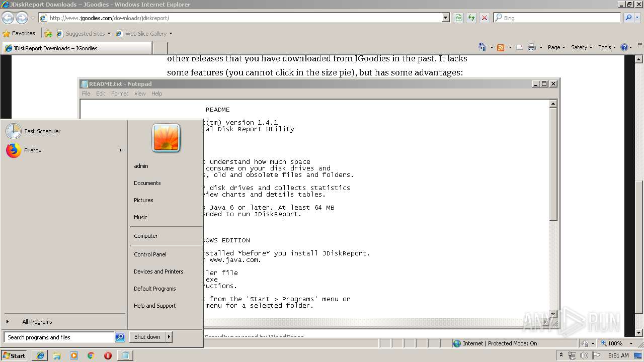Screen dimensions: 644x362
Task: Expand the address bar dropdown arrow
Action: coord(445,18)
